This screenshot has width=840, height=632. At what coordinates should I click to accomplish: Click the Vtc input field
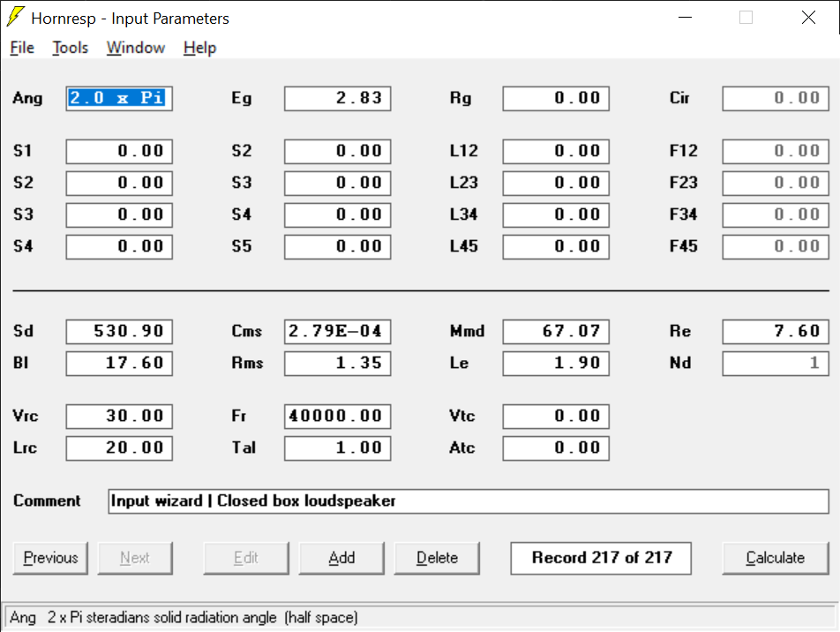pos(556,417)
